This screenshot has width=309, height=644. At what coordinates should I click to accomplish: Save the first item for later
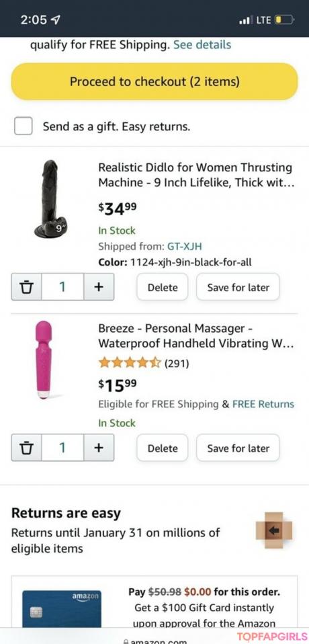(238, 287)
